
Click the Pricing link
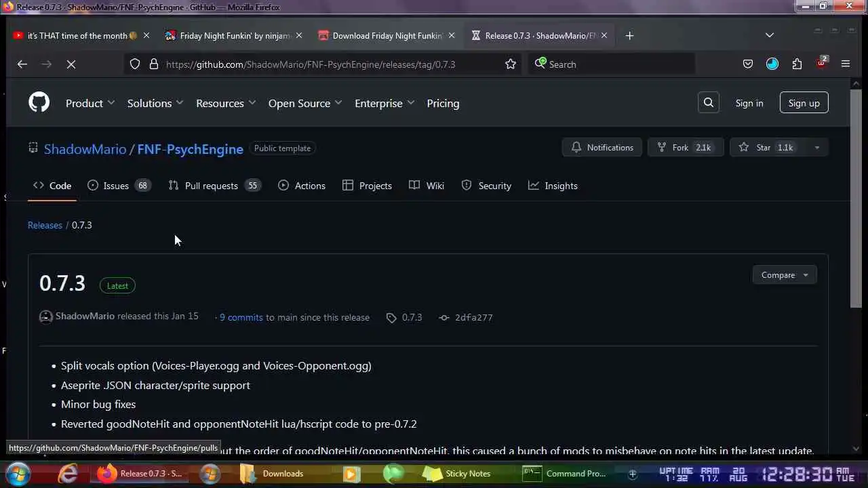443,104
